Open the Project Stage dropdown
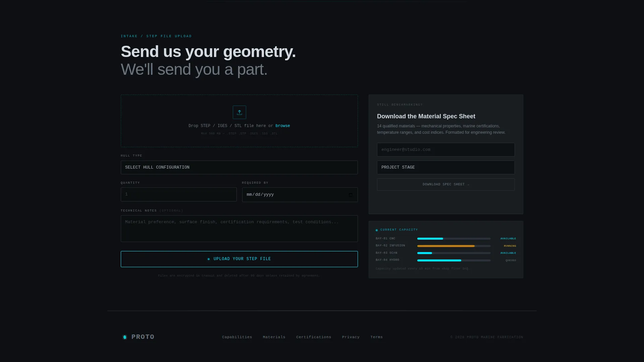 446,167
